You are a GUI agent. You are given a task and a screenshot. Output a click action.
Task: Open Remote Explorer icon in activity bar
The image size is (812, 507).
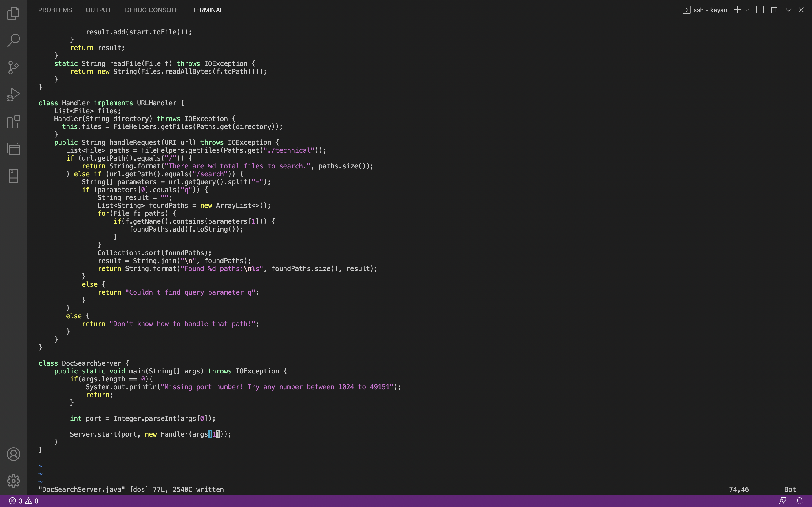[14, 148]
